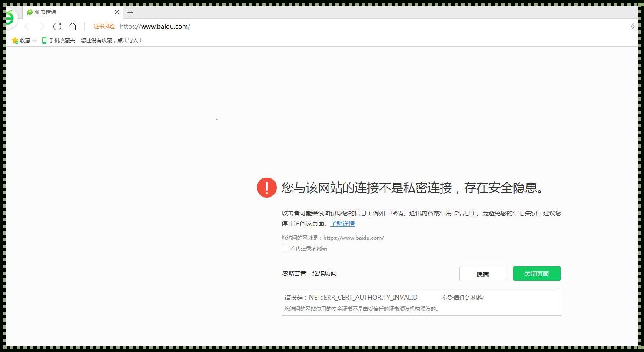Click the red exclamation warning icon
The height and width of the screenshot is (352, 644).
tap(267, 188)
